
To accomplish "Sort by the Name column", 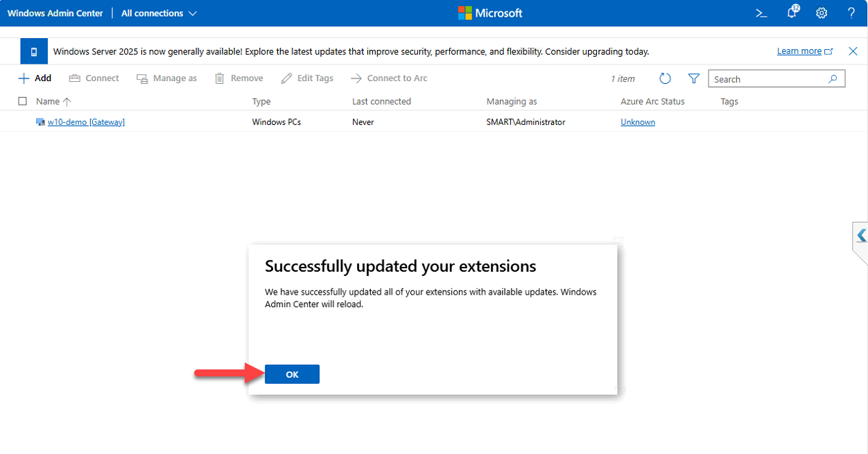I will click(x=53, y=101).
